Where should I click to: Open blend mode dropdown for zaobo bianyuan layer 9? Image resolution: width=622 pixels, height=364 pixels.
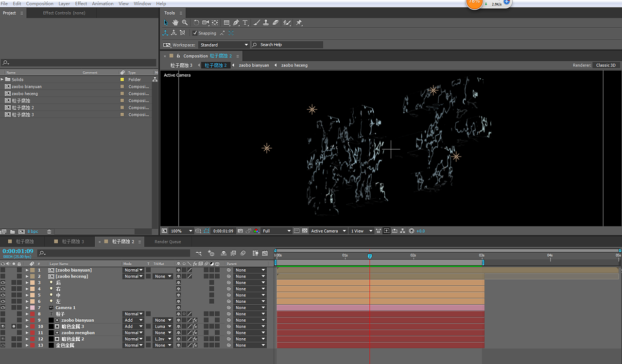coord(134,320)
